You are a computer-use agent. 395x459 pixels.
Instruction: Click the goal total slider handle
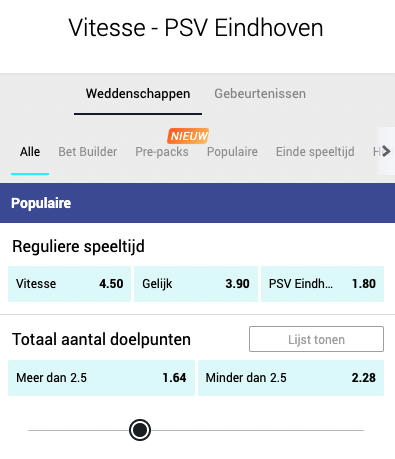coord(140,430)
